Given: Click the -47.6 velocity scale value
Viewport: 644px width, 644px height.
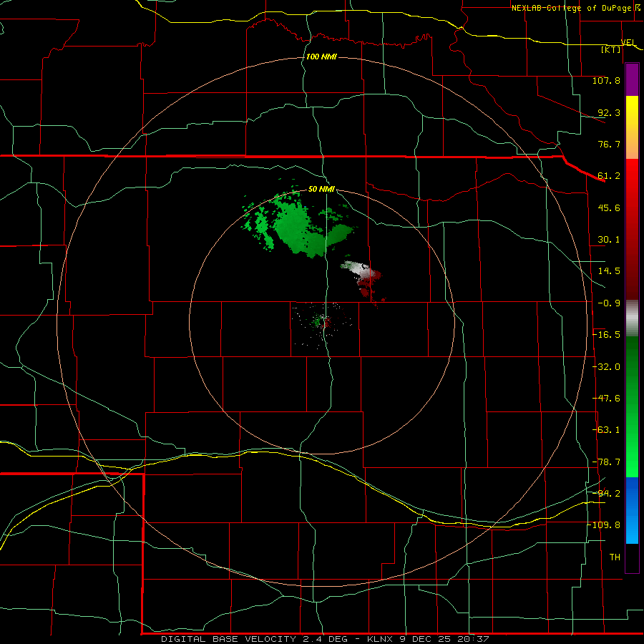Looking at the screenshot, I should pos(606,399).
